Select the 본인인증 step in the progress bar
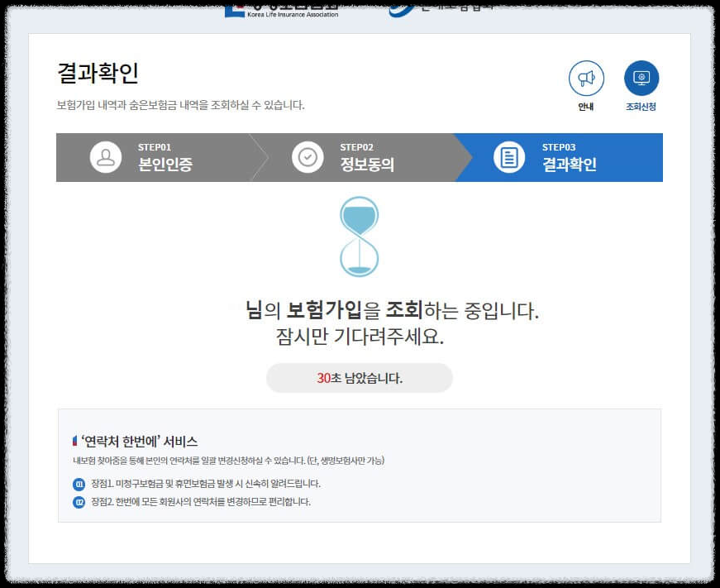This screenshot has width=720, height=588. [x=161, y=156]
